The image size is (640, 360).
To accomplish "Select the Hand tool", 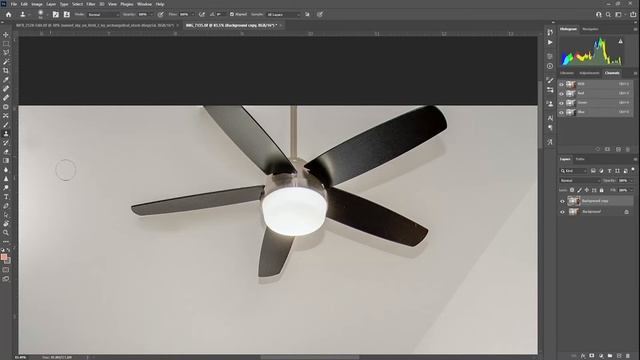I will pos(6,224).
